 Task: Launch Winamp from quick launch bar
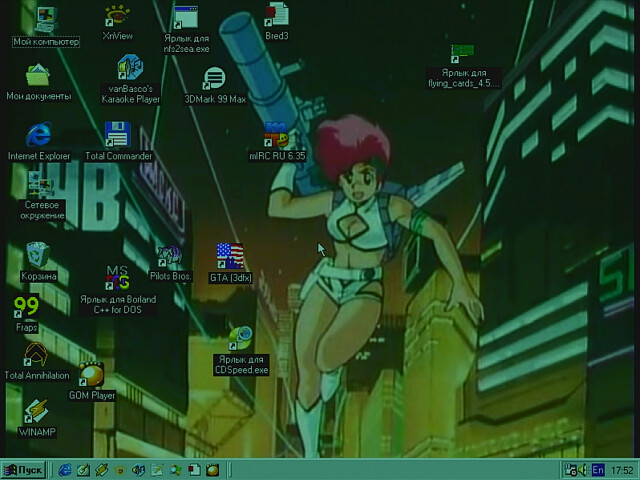click(101, 470)
